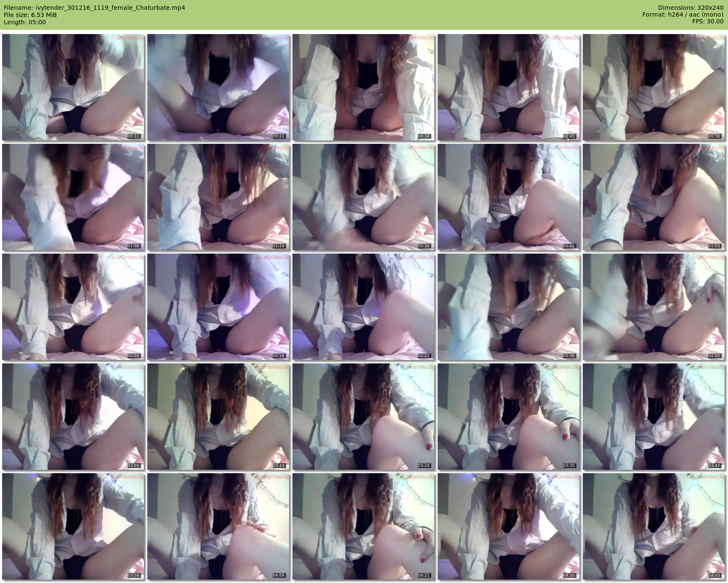Click the thumbnail labeled 02:27
This screenshot has width=728, height=583.
pos(364,307)
